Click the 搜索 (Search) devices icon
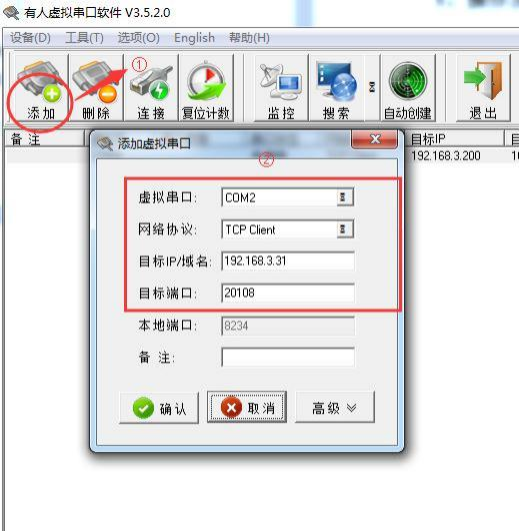Screen dimensions: 519x531 [336, 89]
